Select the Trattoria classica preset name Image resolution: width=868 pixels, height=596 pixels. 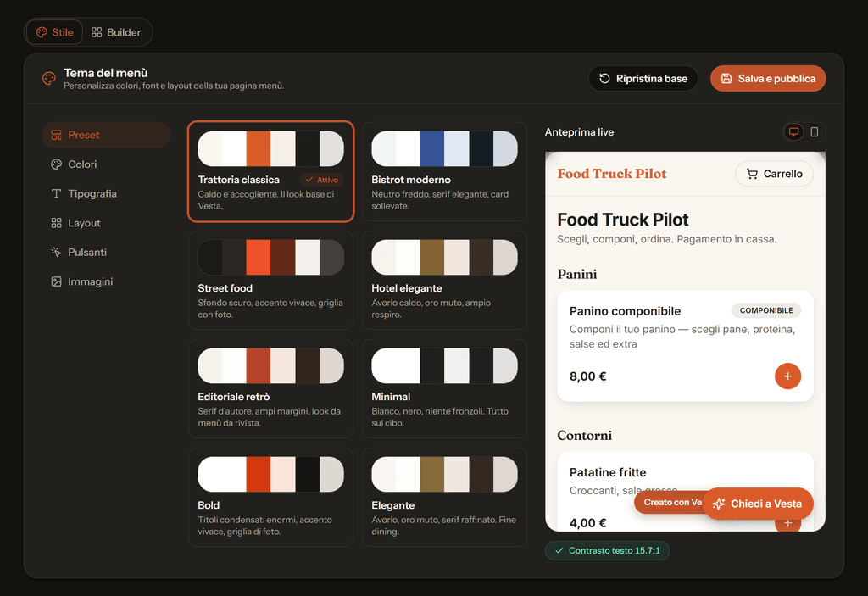(x=238, y=180)
